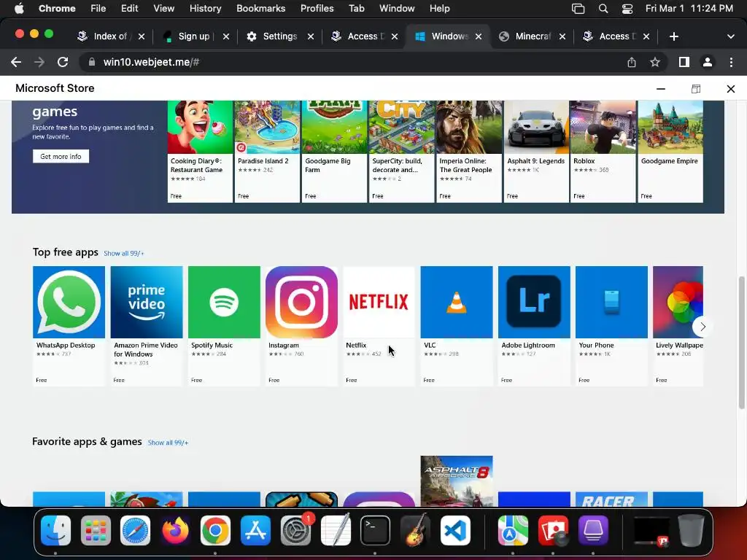
Task: Open Chrome's three-dot menu
Action: 731,62
